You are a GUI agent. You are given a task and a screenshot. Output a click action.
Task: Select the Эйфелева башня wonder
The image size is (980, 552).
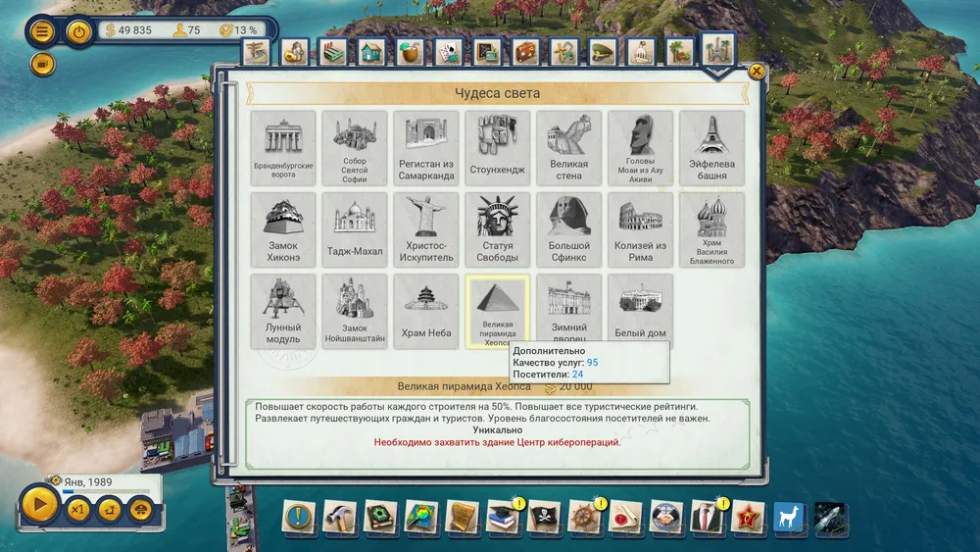711,148
